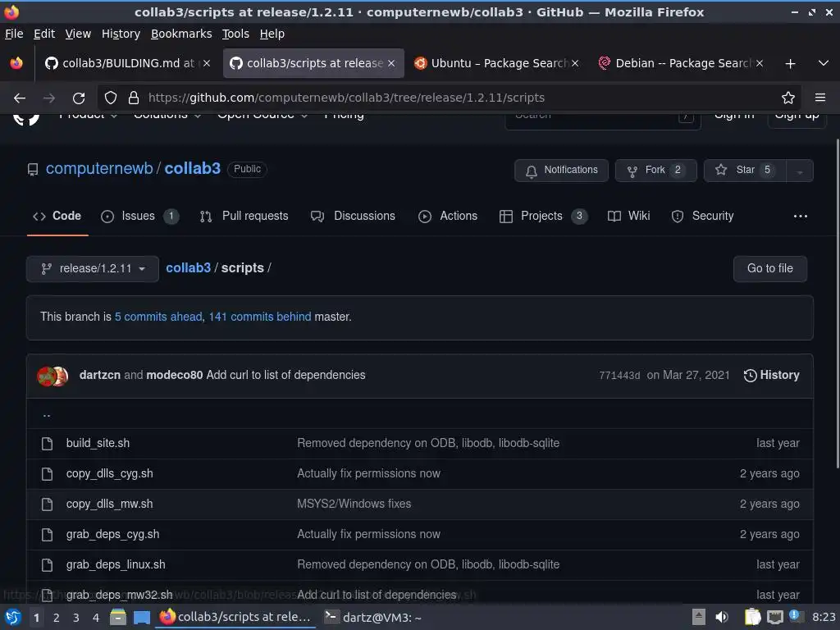Open a new tab with the plus icon
Image resolution: width=840 pixels, height=630 pixels.
click(x=790, y=64)
